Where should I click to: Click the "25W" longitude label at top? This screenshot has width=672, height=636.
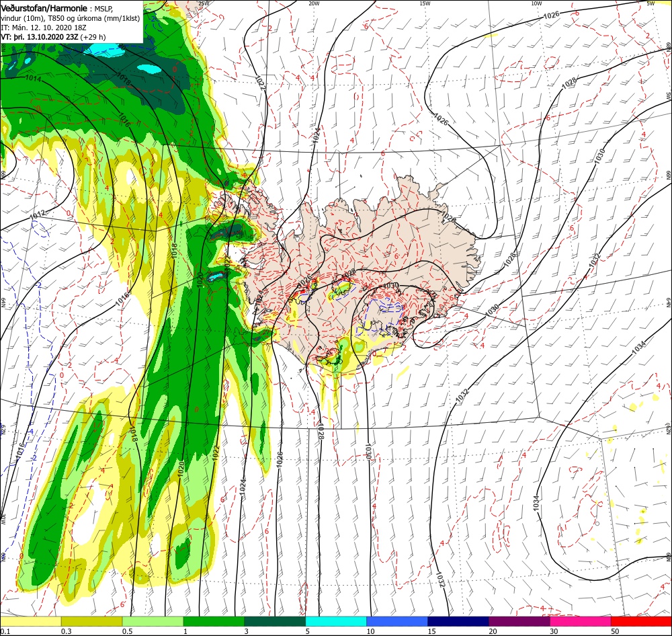[x=204, y=3]
